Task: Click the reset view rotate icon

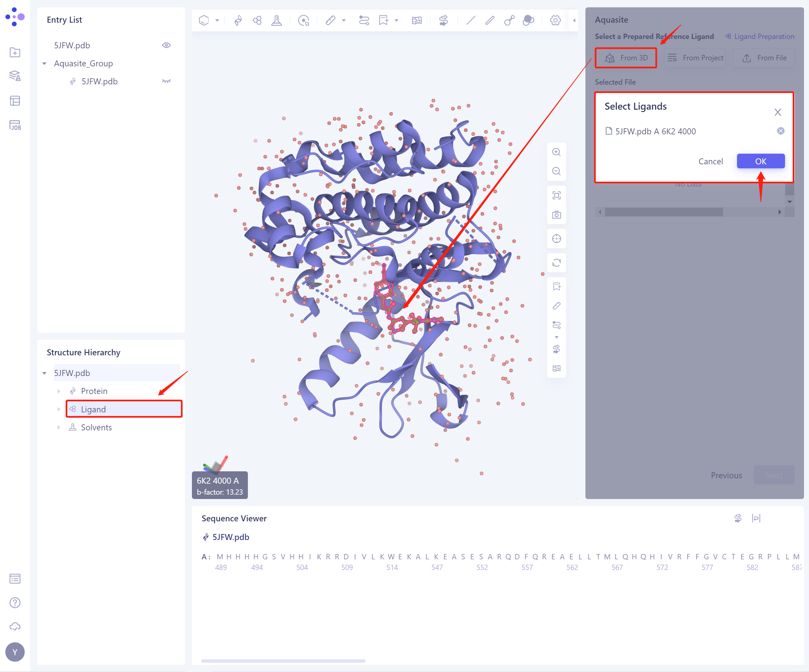Action: point(556,263)
